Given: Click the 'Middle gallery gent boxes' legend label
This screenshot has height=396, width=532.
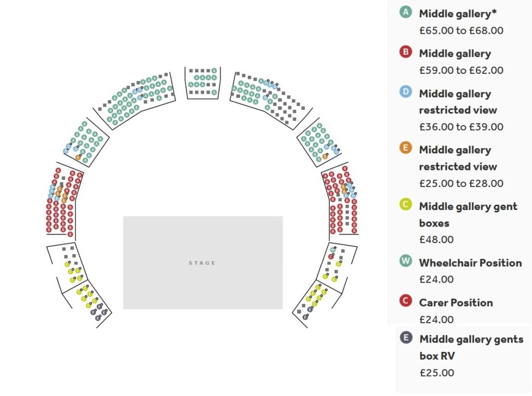Looking at the screenshot, I should pos(468,215).
